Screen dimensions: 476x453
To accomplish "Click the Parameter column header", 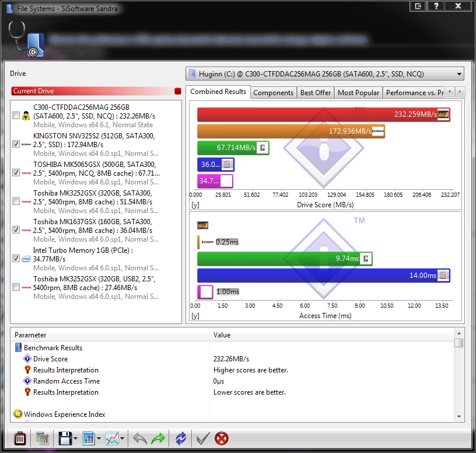I will [110, 335].
